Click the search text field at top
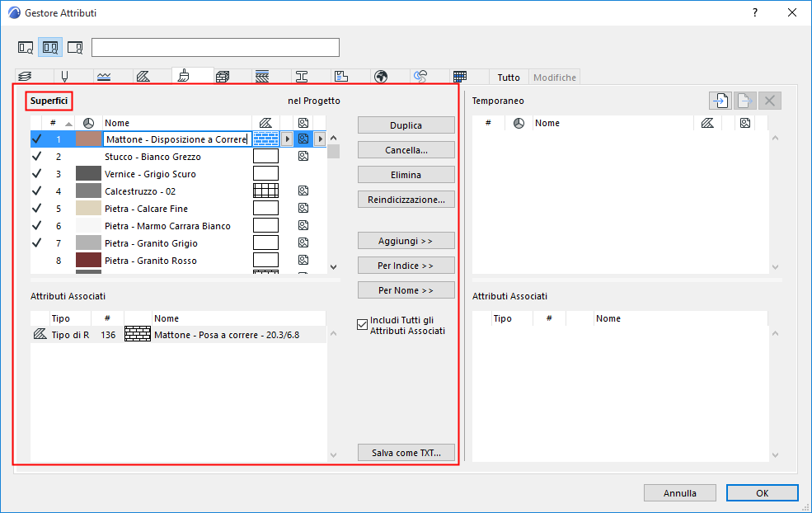The image size is (812, 513). pos(215,47)
